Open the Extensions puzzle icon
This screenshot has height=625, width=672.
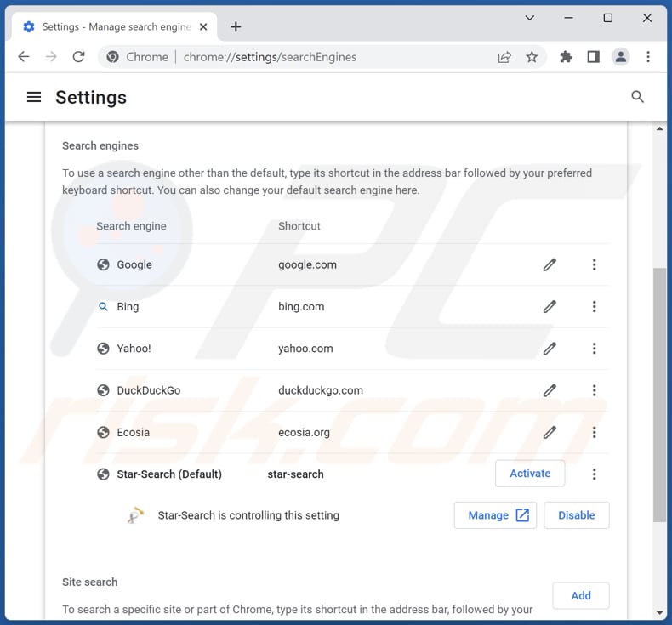click(x=567, y=56)
